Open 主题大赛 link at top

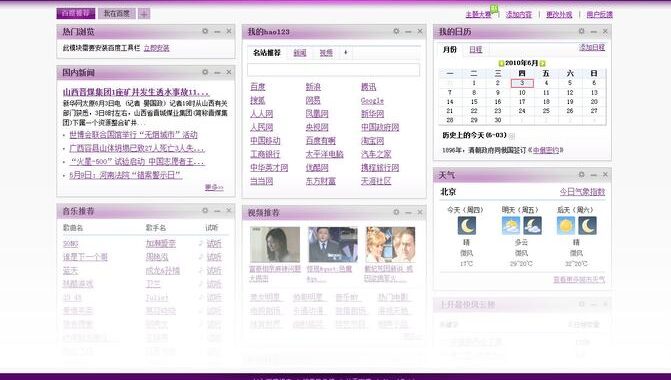point(478,15)
